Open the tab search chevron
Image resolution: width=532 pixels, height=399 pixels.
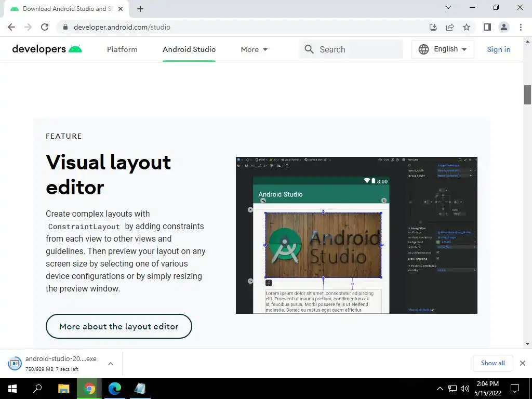(x=448, y=7)
